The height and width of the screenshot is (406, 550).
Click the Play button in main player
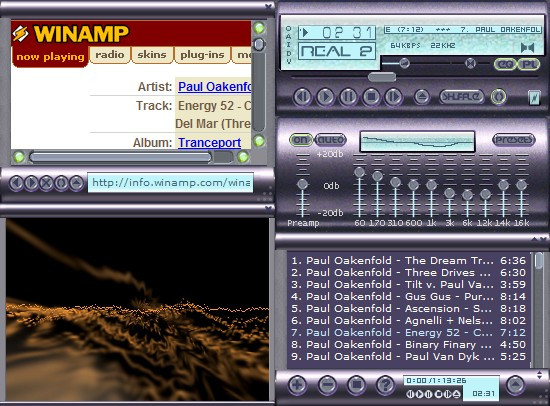tap(325, 96)
